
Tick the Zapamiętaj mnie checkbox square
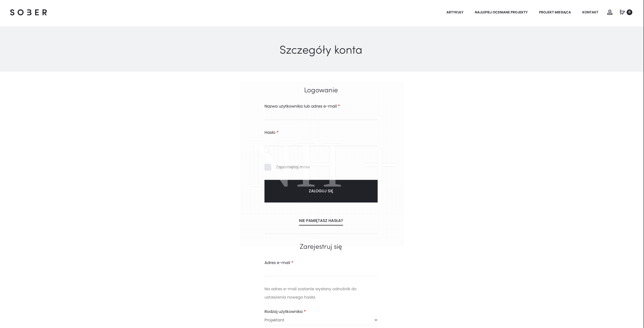pyautogui.click(x=268, y=167)
